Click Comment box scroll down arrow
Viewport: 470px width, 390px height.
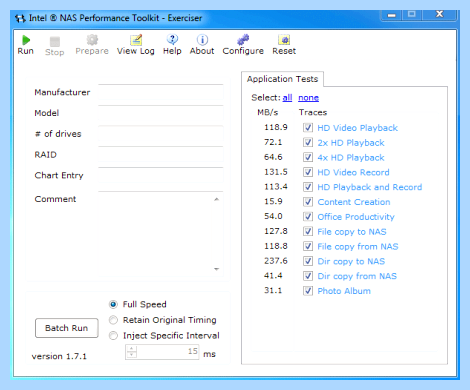click(x=217, y=269)
